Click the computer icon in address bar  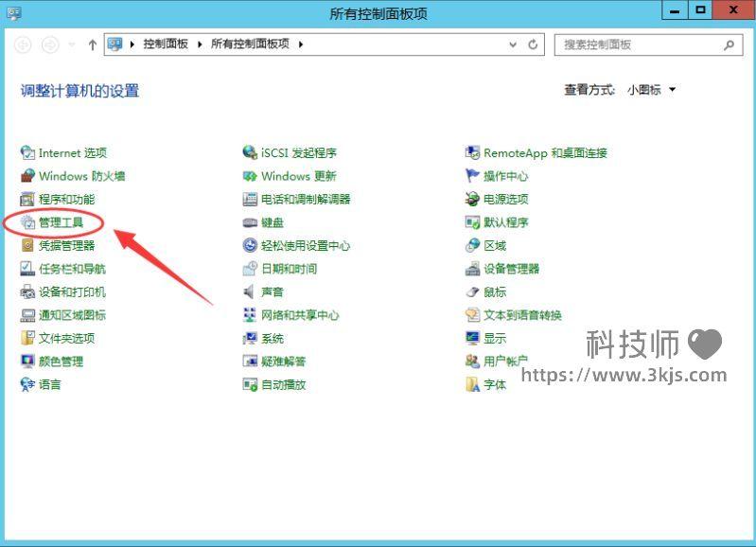click(x=114, y=44)
